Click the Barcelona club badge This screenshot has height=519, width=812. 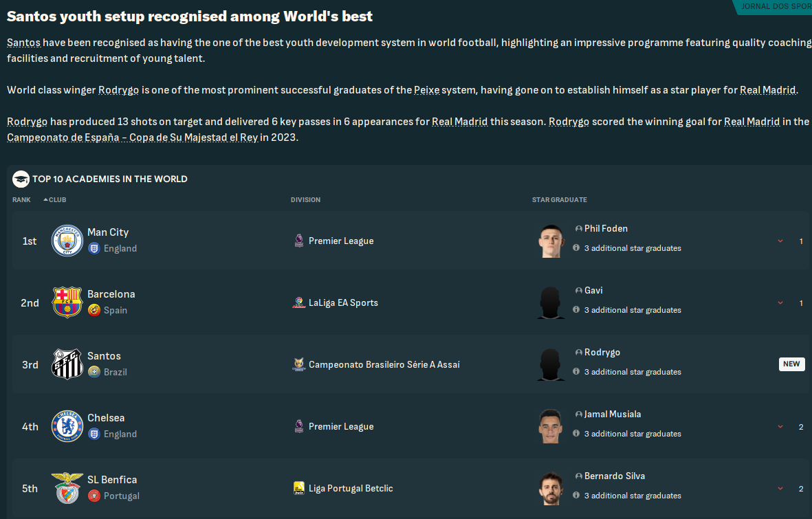click(67, 302)
